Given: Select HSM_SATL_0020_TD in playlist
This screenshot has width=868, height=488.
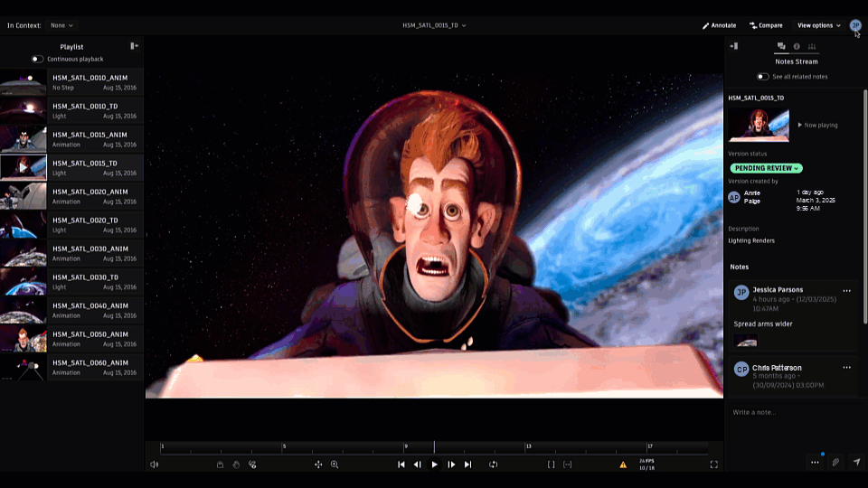Looking at the screenshot, I should (x=72, y=225).
